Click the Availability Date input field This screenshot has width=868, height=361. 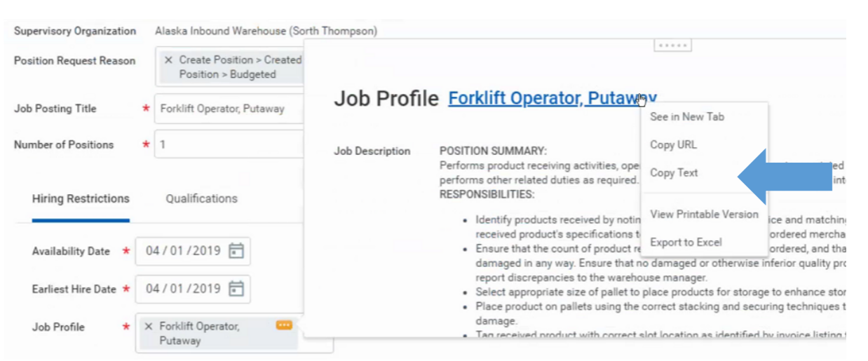[193, 251]
